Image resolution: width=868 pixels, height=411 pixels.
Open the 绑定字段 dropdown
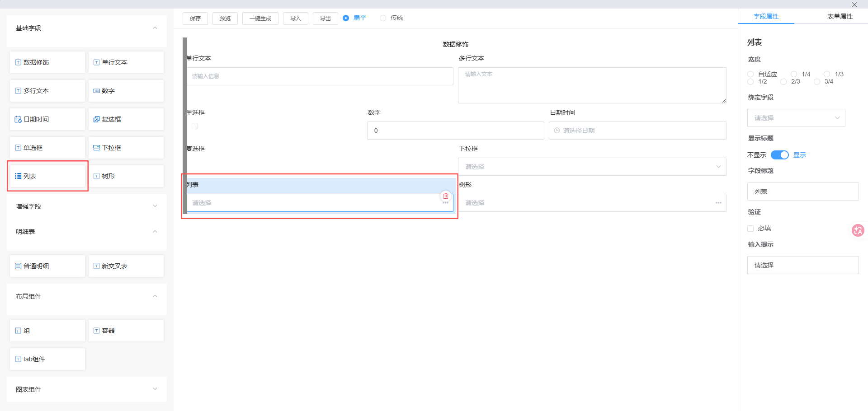[796, 118]
